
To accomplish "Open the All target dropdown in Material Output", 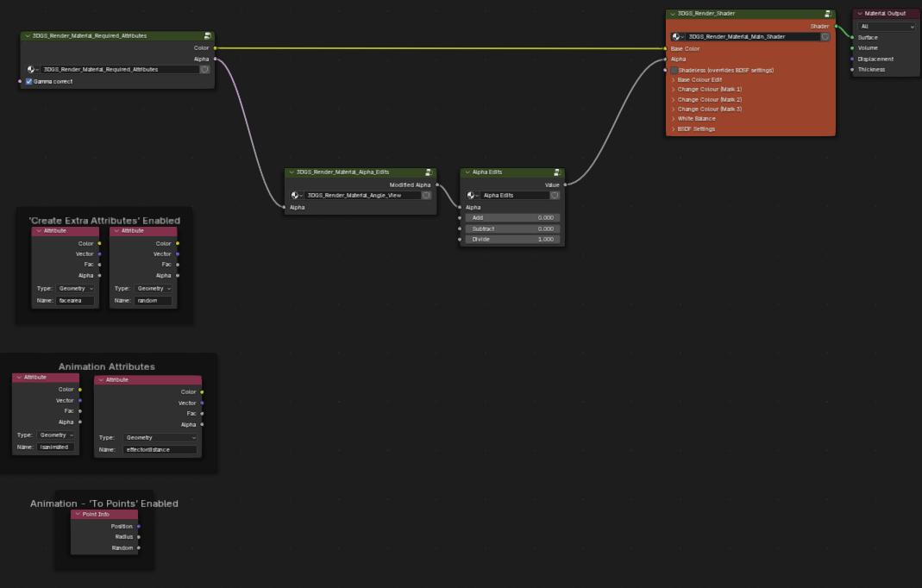I will (886, 27).
